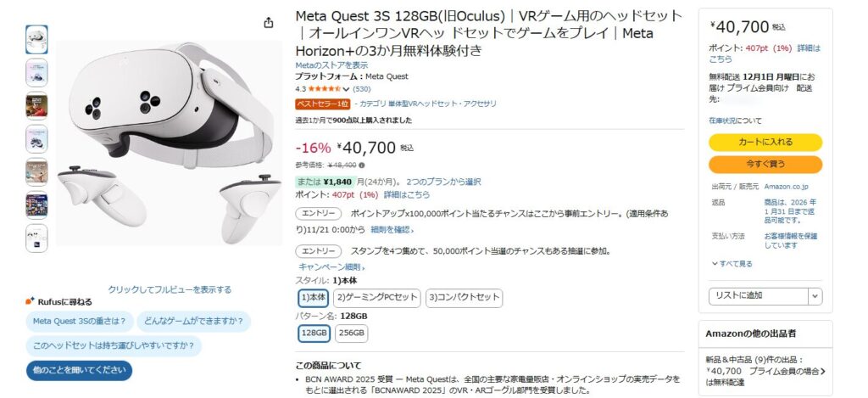Click the share icon above product image

pyautogui.click(x=269, y=23)
